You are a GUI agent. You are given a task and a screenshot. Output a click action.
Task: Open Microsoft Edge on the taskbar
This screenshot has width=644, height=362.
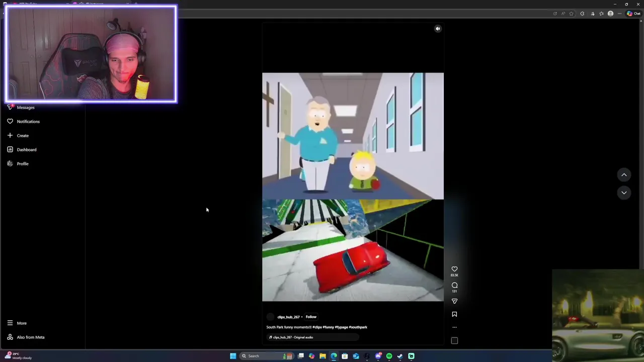coord(334,356)
